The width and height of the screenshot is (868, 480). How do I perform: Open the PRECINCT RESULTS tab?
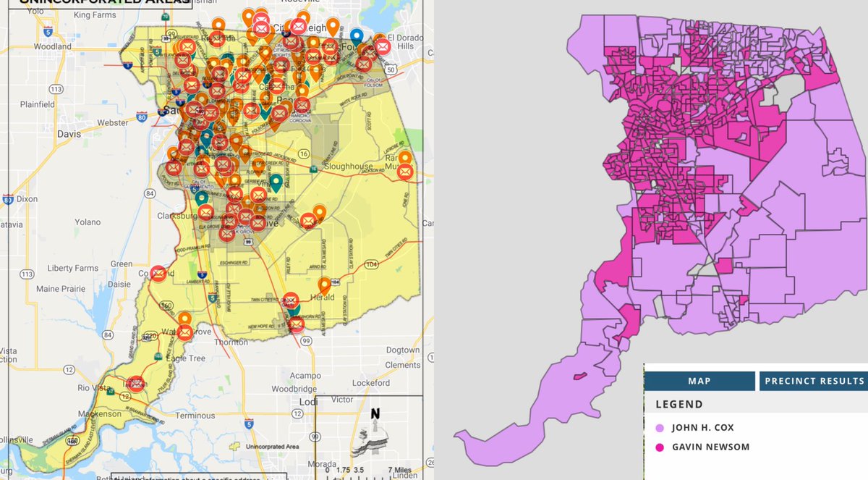(814, 381)
